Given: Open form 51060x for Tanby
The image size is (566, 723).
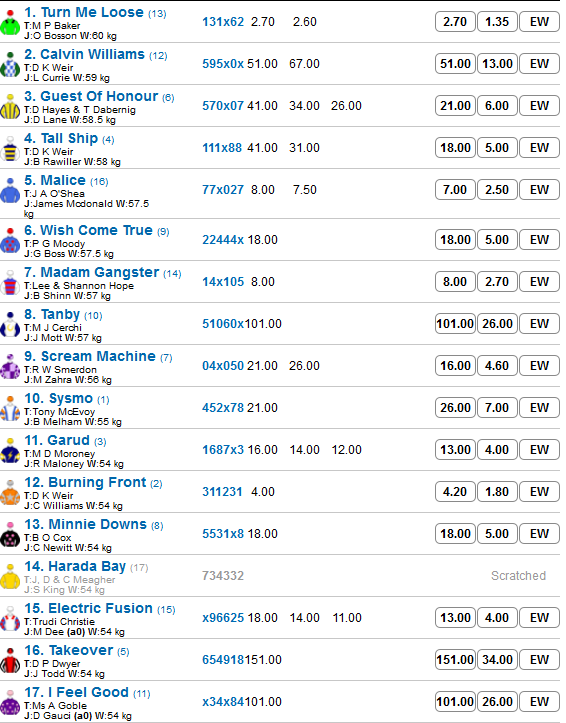Looking at the screenshot, I should tap(223, 324).
